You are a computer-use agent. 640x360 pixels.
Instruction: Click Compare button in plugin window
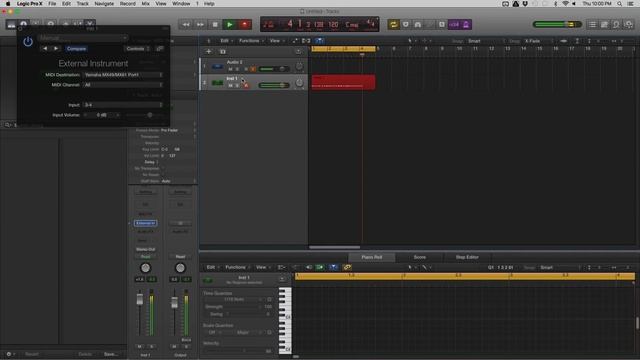click(76, 49)
